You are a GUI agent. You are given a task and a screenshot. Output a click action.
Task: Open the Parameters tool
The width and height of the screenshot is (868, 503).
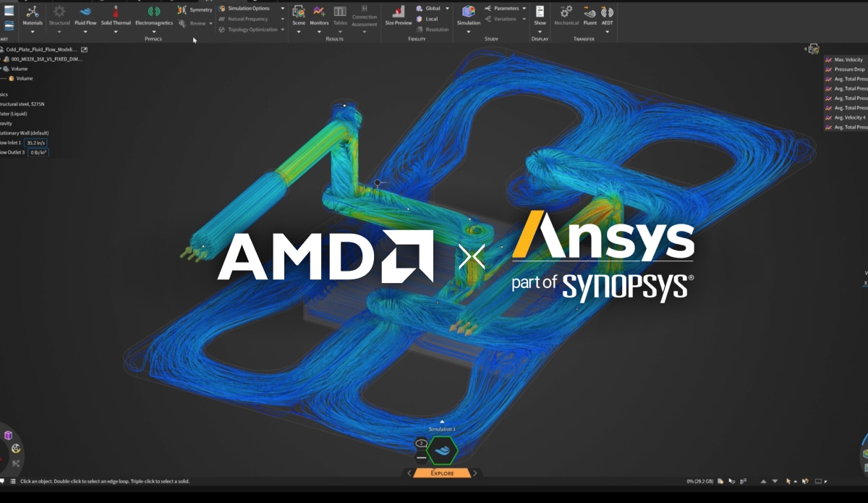click(502, 8)
